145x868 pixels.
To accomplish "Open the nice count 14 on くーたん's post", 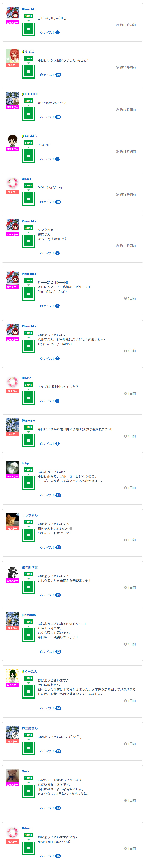I will point(58,708).
